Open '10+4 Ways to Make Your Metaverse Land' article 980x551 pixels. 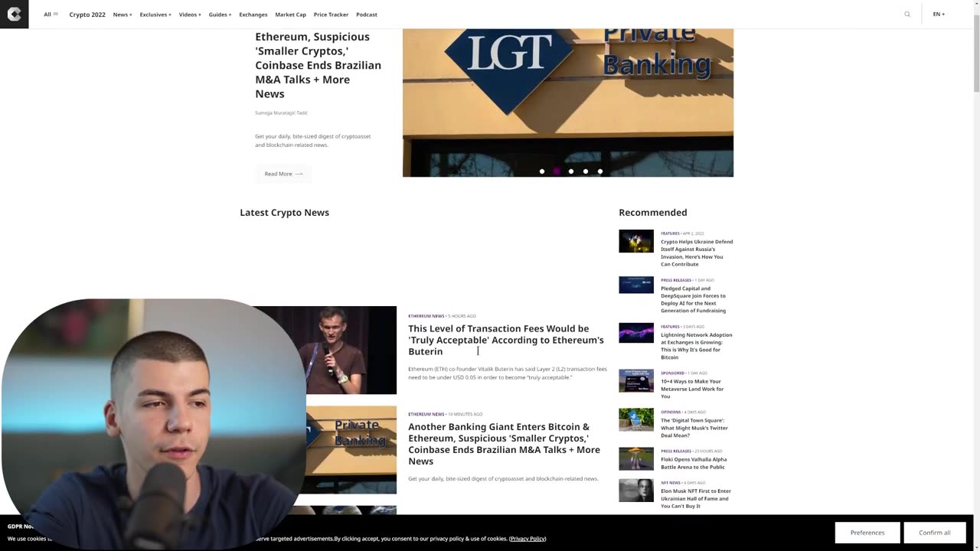[x=692, y=389]
